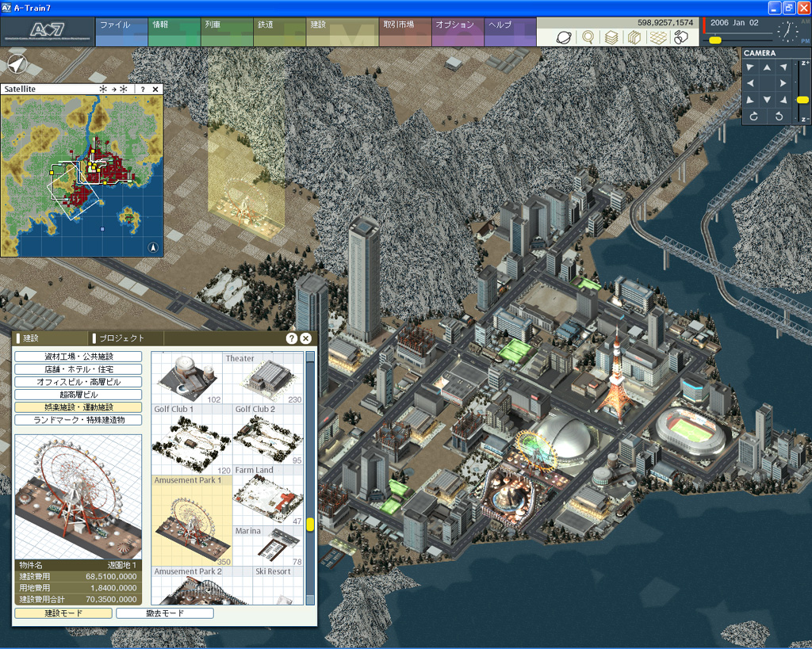
Task: Move camera up with up arrow
Action: 767,67
